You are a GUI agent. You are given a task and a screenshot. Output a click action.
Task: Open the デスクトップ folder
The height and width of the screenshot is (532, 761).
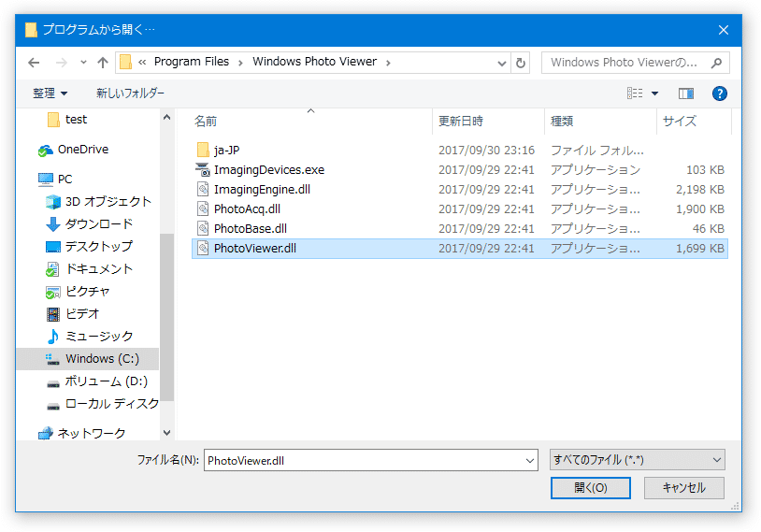[x=90, y=246]
